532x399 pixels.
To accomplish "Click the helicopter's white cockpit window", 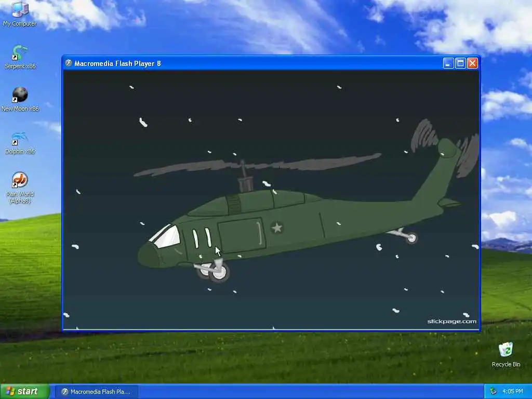I will [x=166, y=236].
